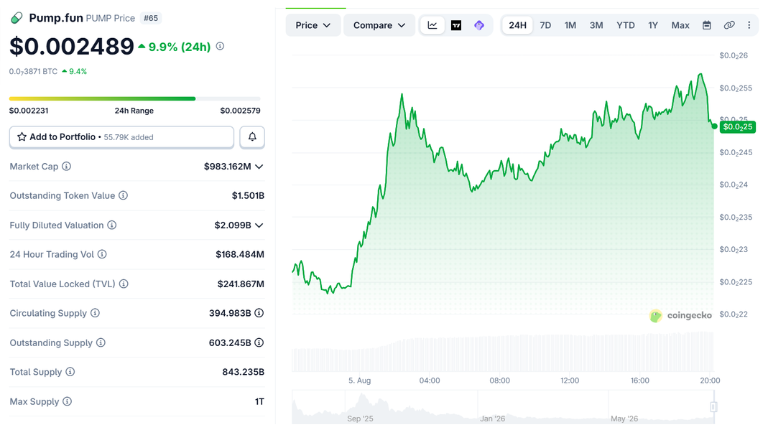Click the $0.002489 current price text
The image size is (768, 432).
72,47
